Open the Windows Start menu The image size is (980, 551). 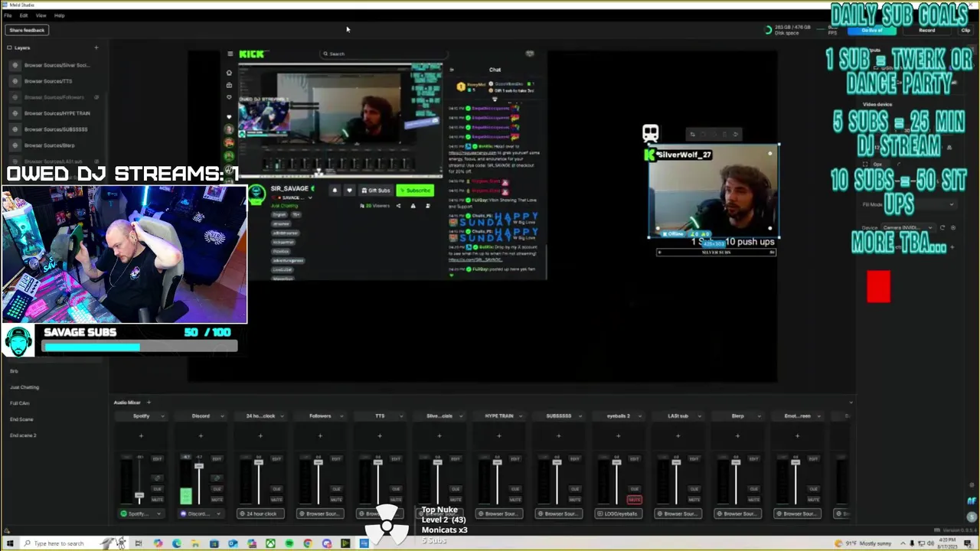(x=9, y=543)
